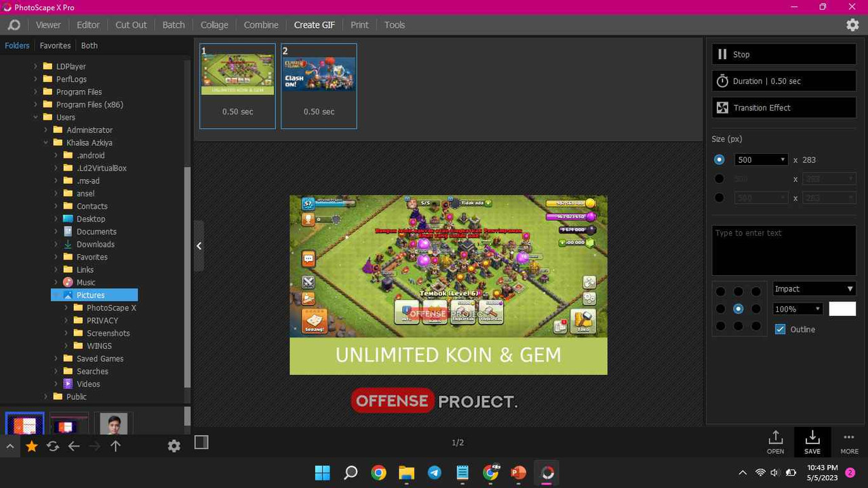Refresh the folder list
This screenshot has height=488, width=868.
tap(52, 446)
